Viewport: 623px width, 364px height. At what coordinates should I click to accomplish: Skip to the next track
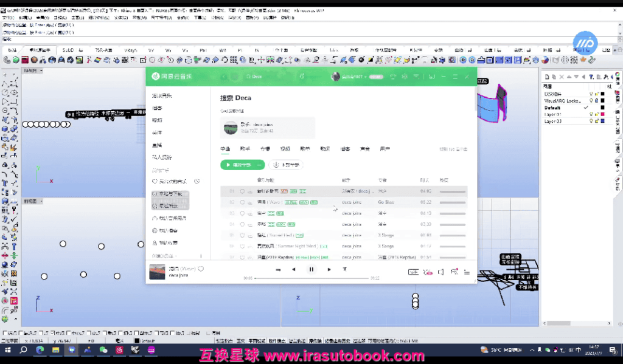click(329, 269)
